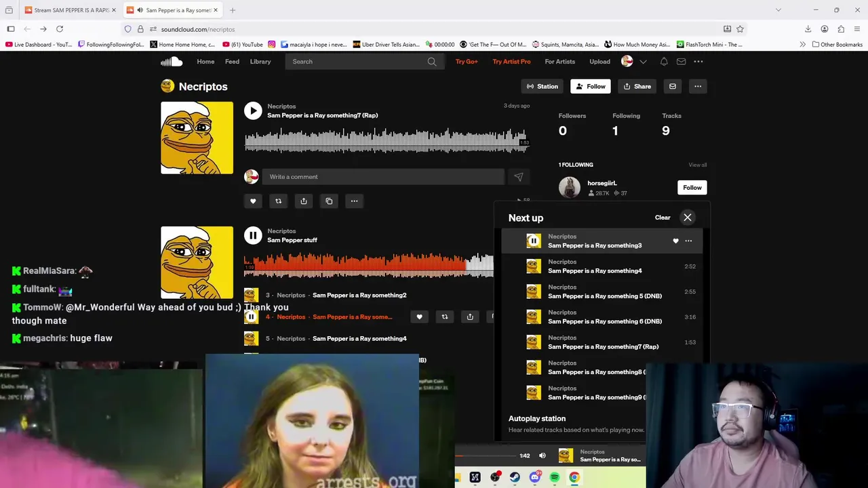Open more options beside Share on profile

coord(697,86)
